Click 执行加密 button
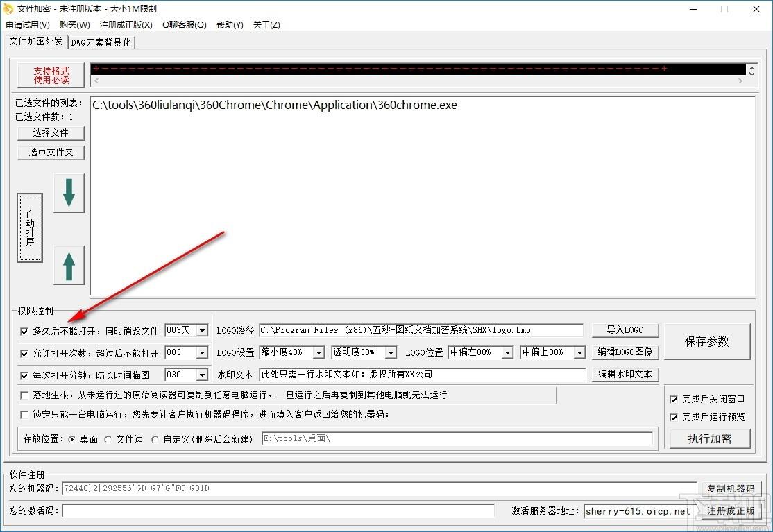Viewport: 773px width, 532px height. [710, 438]
